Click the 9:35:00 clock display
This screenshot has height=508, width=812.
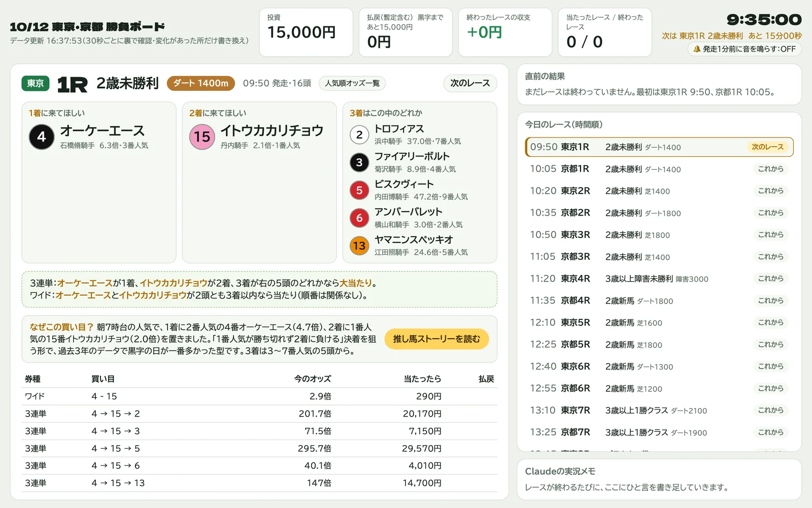[x=764, y=20]
